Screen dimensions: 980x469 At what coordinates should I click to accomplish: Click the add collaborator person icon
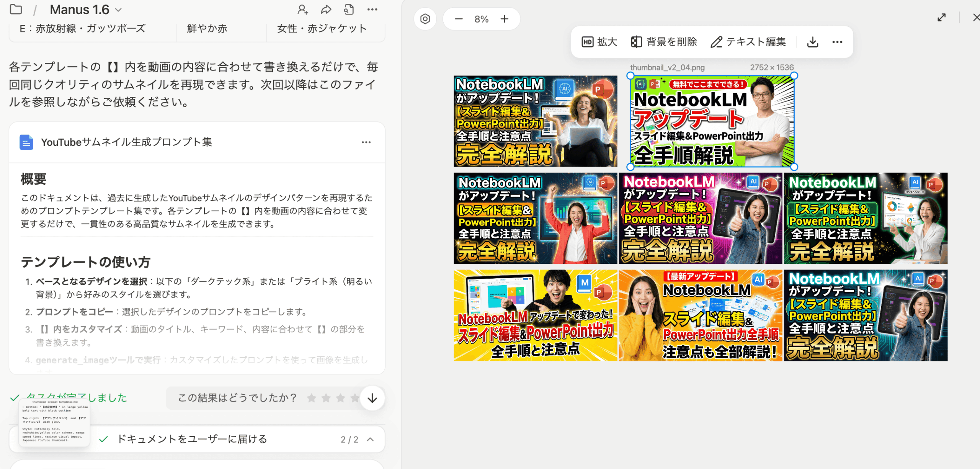click(x=302, y=10)
